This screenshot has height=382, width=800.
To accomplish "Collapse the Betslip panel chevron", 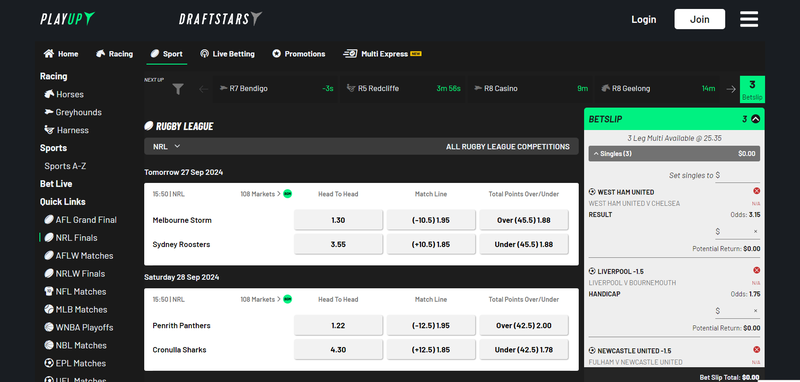I will coord(756,119).
